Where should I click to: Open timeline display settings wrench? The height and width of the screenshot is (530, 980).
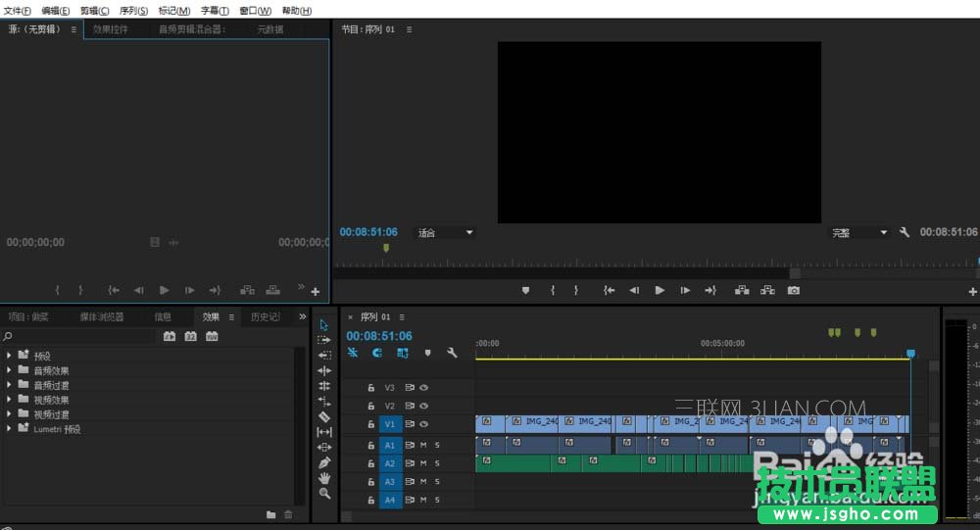click(452, 353)
